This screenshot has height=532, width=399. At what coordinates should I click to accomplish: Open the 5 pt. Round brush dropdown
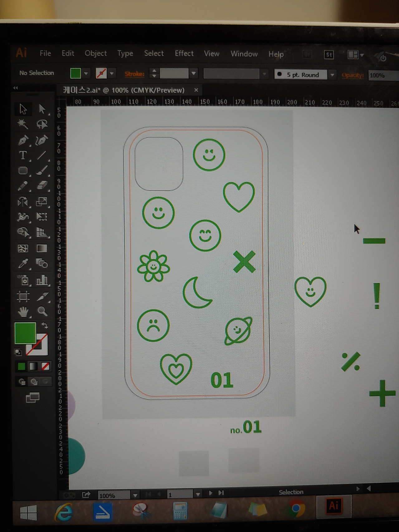coord(332,75)
